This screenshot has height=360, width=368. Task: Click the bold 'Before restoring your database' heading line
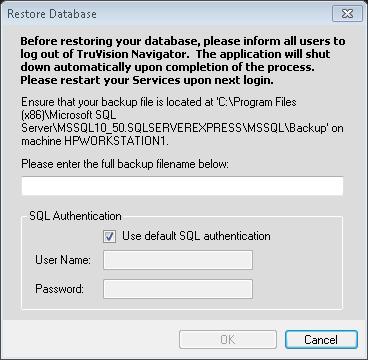pyautogui.click(x=183, y=42)
